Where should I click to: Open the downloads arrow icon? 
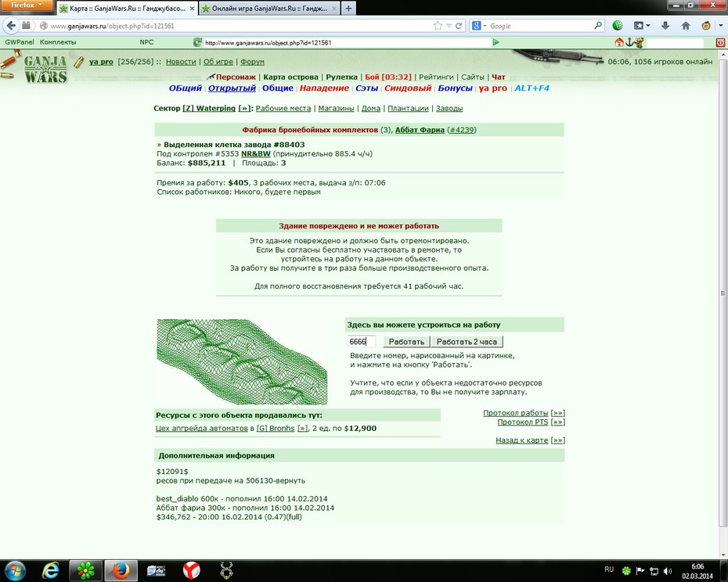tap(665, 26)
